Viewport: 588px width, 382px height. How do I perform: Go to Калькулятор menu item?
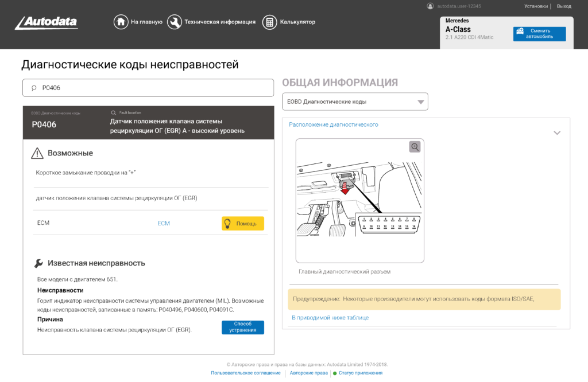(x=297, y=22)
